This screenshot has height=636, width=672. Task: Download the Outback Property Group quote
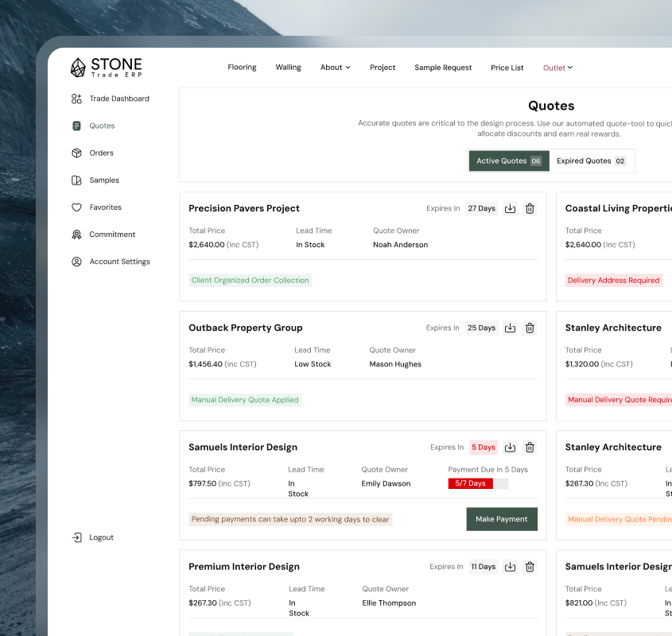point(511,328)
